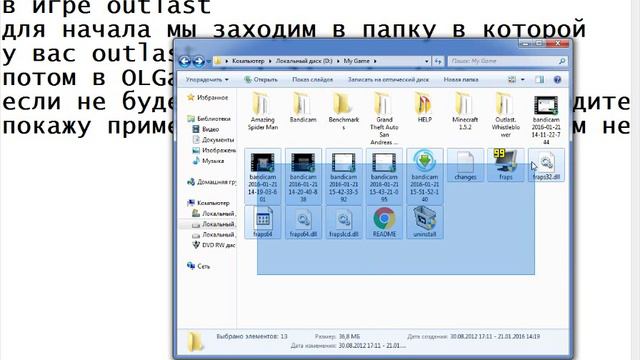640x360 pixels.
Task: Click the Открыть toolbar button
Action: 261,80
